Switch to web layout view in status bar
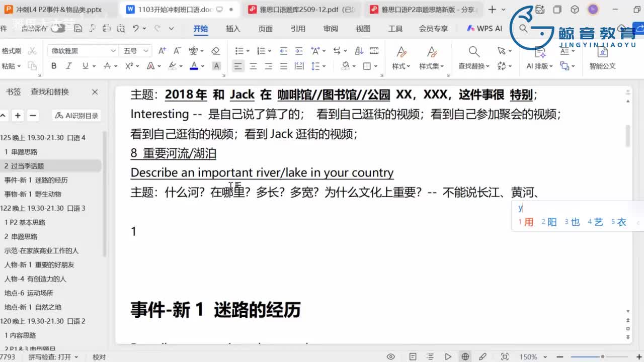The height and width of the screenshot is (362, 644). click(465, 357)
